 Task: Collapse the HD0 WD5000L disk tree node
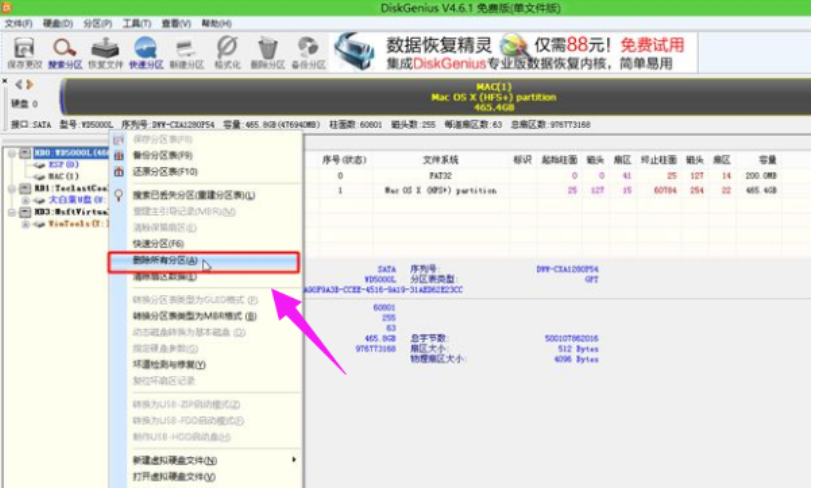click(x=11, y=153)
